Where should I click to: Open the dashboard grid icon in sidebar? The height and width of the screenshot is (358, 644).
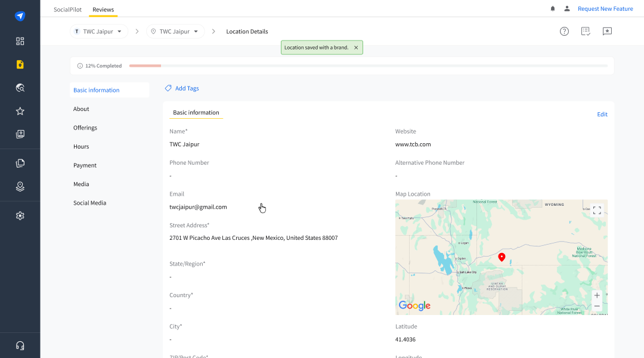(x=20, y=41)
